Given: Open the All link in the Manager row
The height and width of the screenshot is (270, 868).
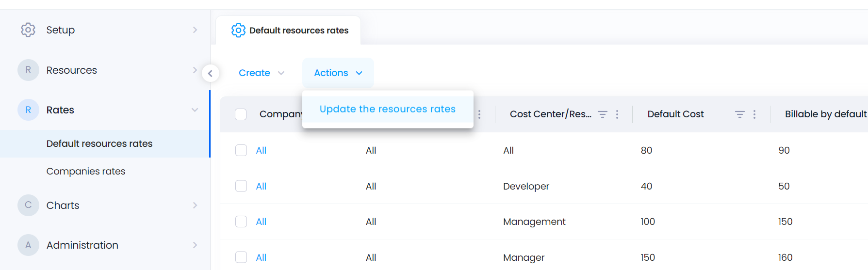Looking at the screenshot, I should pos(261,257).
